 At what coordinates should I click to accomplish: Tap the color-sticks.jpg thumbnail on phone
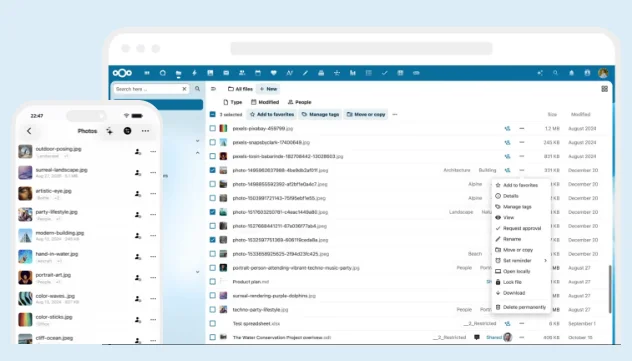pos(25,320)
